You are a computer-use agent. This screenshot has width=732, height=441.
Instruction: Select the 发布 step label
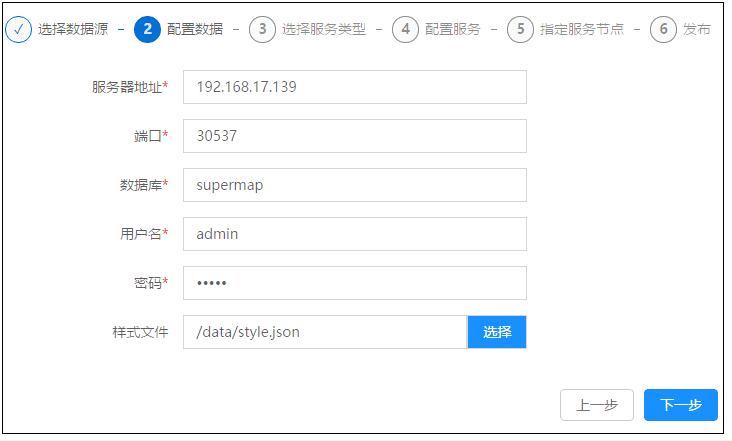tap(697, 29)
